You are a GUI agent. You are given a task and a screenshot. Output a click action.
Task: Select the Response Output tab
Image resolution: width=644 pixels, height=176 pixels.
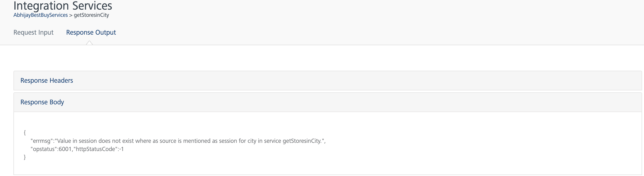coord(91,32)
